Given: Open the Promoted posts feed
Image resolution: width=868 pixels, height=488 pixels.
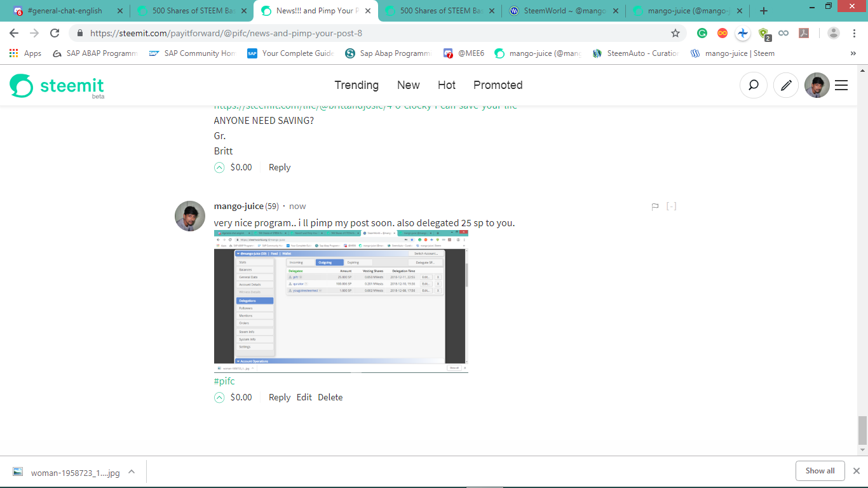Looking at the screenshot, I should pyautogui.click(x=498, y=85).
